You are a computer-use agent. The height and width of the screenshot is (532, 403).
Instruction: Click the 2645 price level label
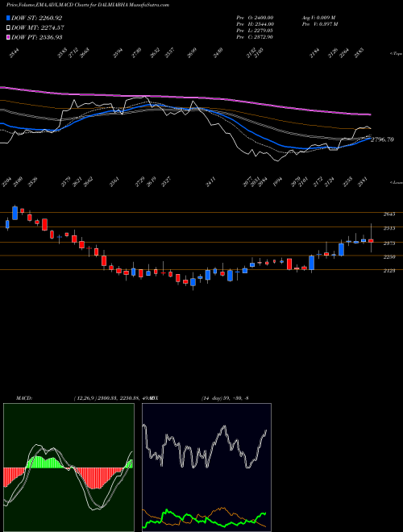tap(389, 214)
